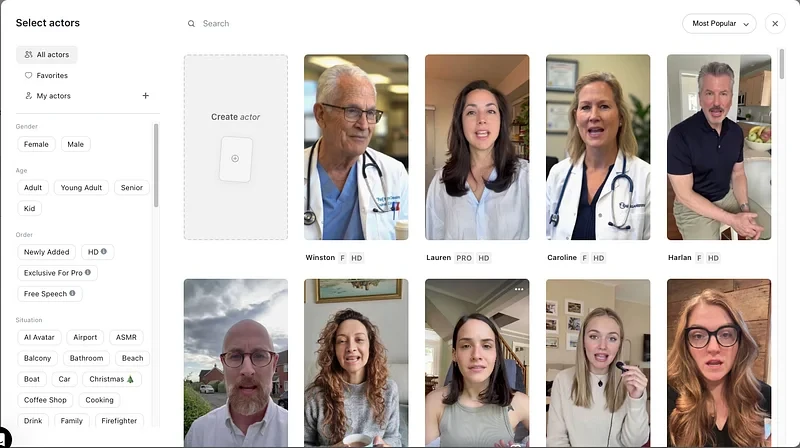
Task: Click the plus icon beside My actors
Action: coord(145,95)
